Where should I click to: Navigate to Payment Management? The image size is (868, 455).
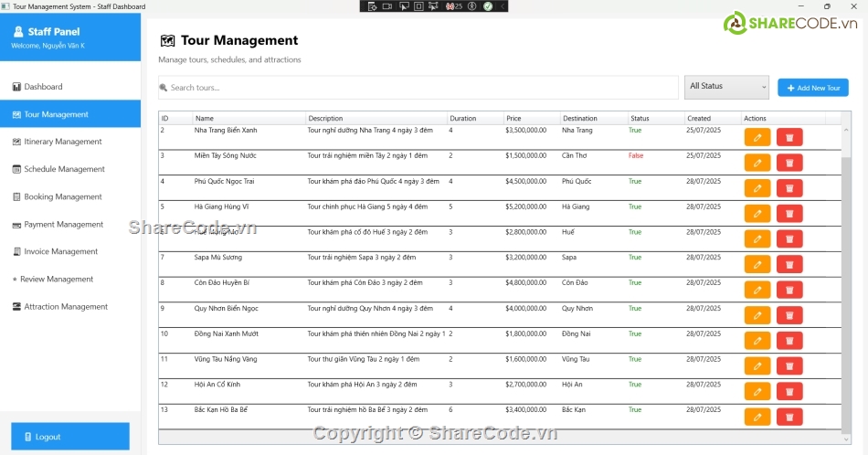click(63, 224)
